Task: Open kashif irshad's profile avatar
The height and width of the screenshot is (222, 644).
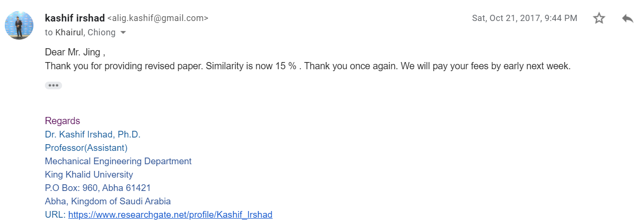Action: tap(19, 25)
